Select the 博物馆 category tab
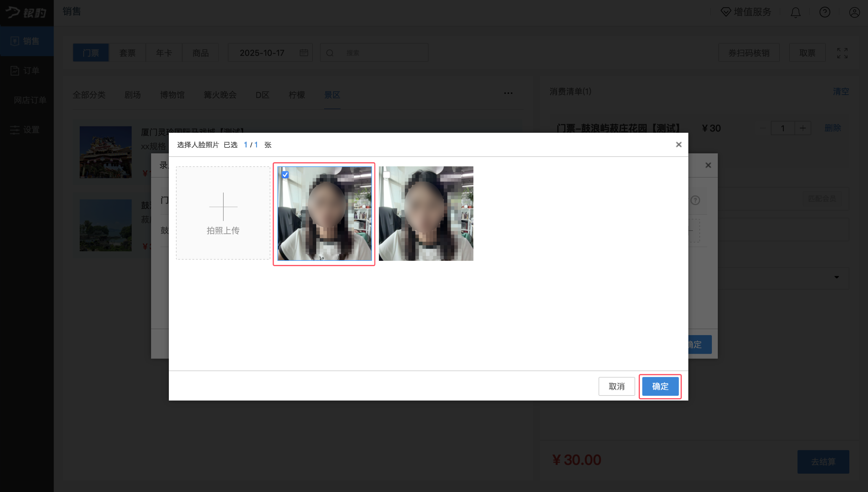Viewport: 868px width, 492px height. (172, 95)
